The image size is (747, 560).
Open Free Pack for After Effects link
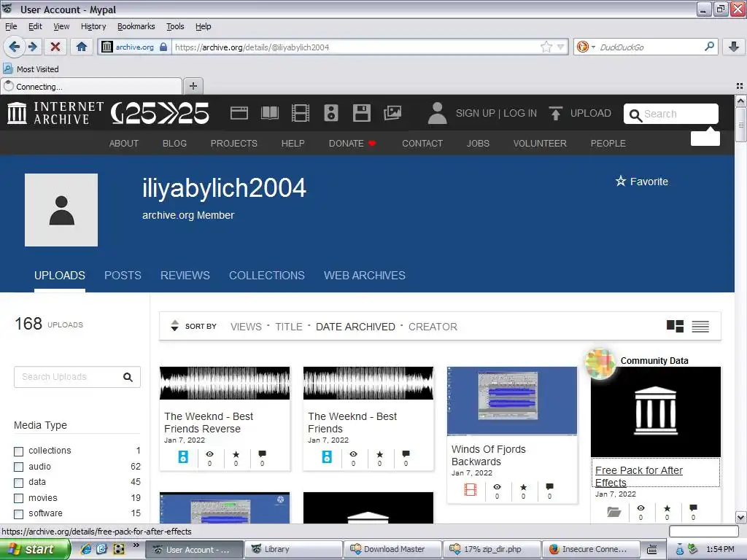639,476
